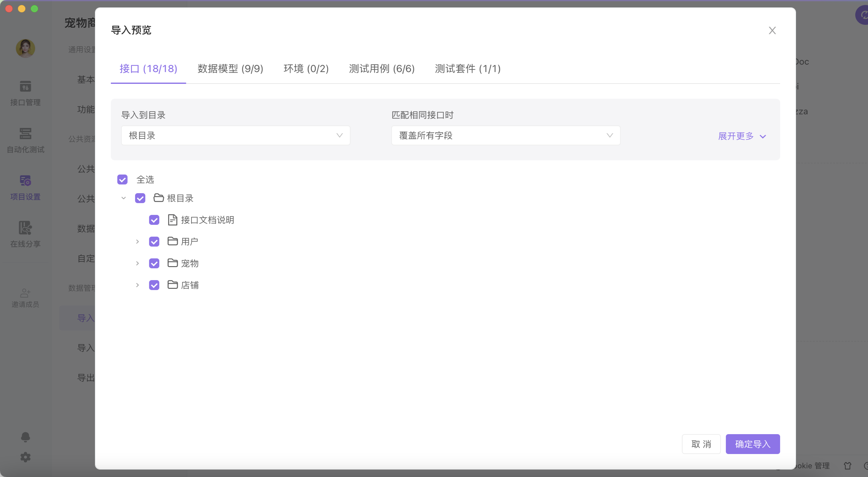Select the 项目设置 sidebar icon

tap(25, 181)
